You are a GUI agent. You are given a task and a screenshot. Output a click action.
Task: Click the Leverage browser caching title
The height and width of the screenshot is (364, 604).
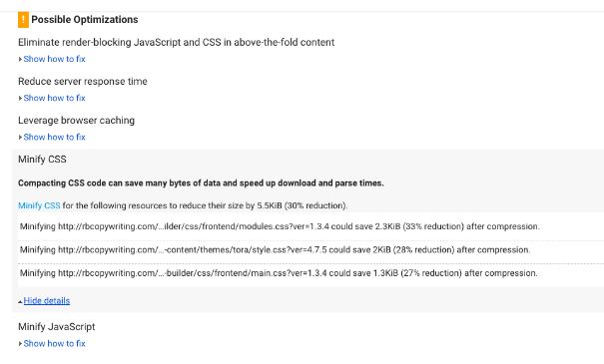pos(76,120)
